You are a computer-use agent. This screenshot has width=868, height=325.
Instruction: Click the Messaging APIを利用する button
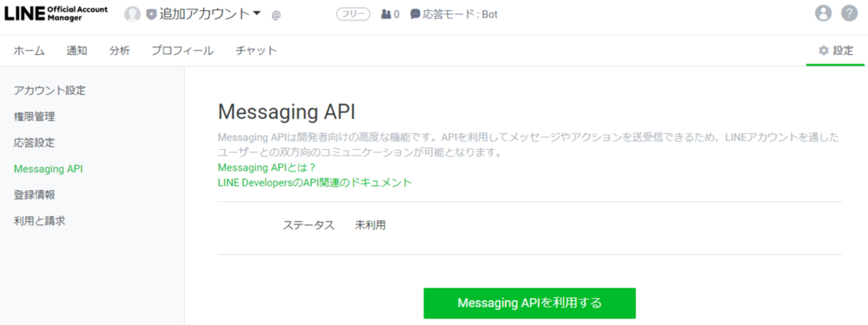pyautogui.click(x=529, y=303)
